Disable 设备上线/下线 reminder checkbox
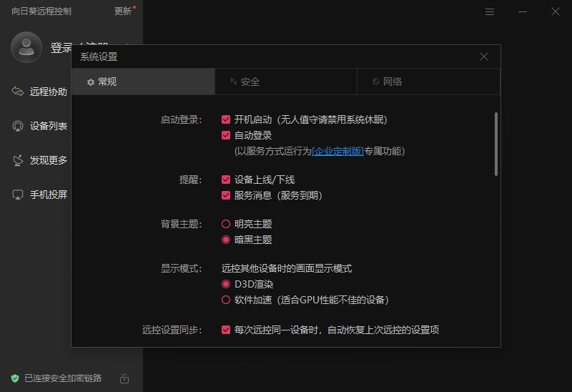Viewport: 572px width, 392px height. pyautogui.click(x=226, y=180)
